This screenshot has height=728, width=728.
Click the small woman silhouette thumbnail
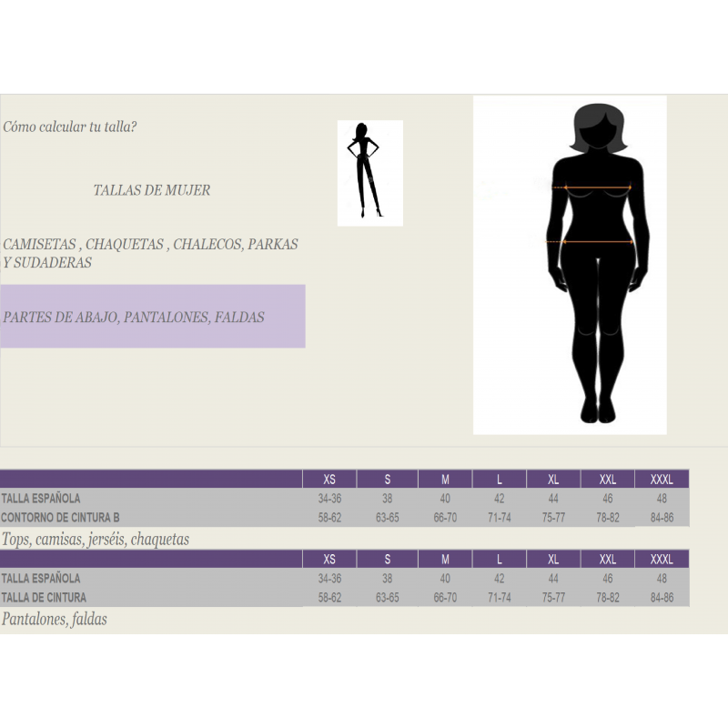(x=369, y=173)
